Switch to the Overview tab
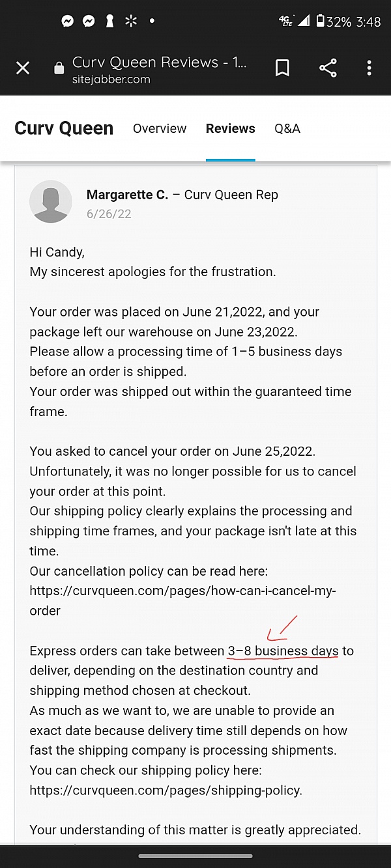 pos(160,128)
